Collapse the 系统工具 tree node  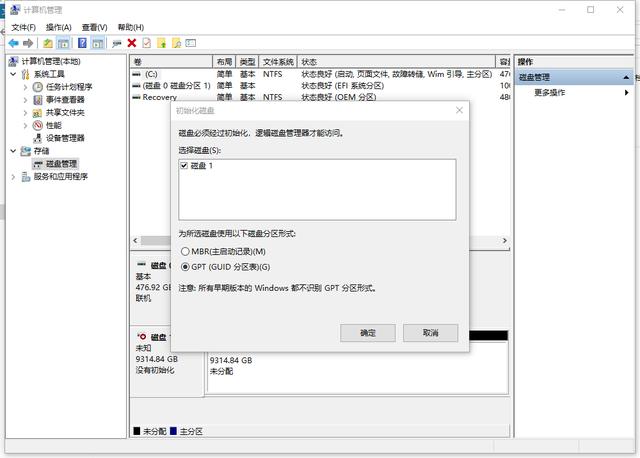click(x=13, y=74)
